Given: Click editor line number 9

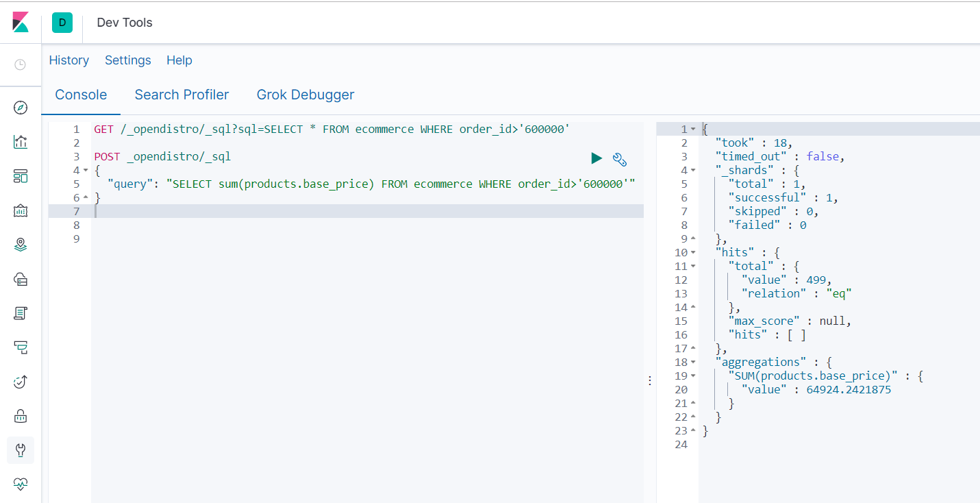Looking at the screenshot, I should pyautogui.click(x=76, y=238).
